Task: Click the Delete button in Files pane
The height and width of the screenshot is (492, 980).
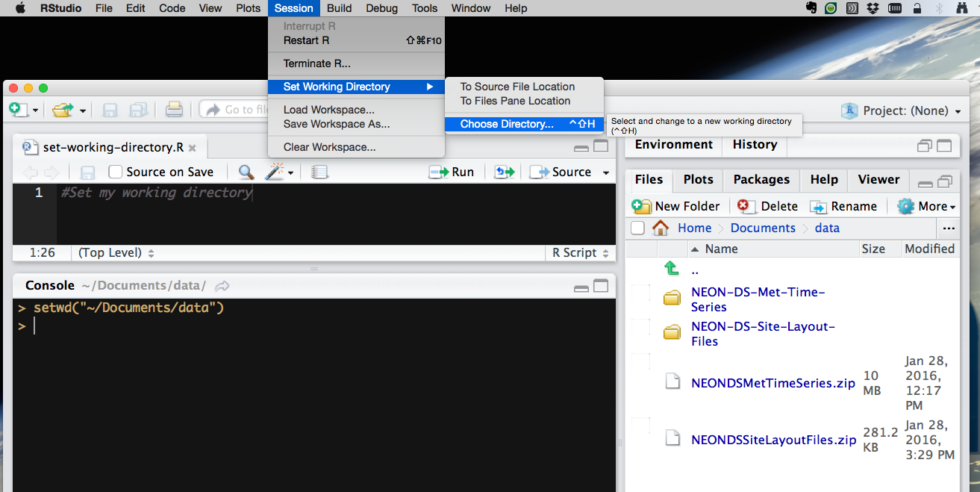Action: click(767, 206)
